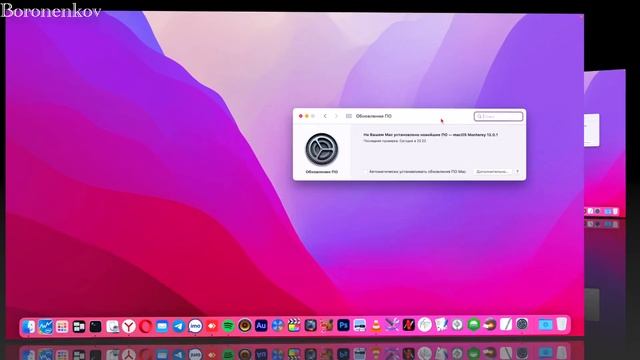Launch VLC cone icon in dock
Viewport: 640px width, 360px height.
pos(376,325)
